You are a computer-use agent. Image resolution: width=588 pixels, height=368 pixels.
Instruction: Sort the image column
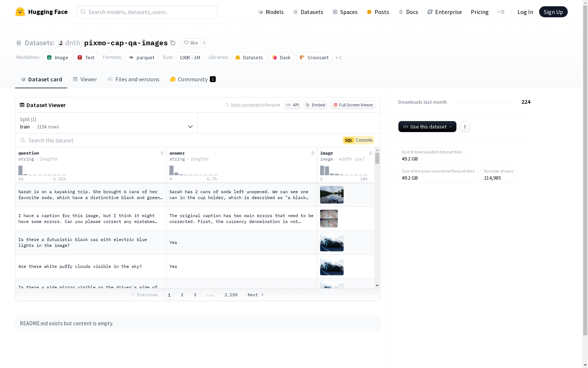point(370,153)
